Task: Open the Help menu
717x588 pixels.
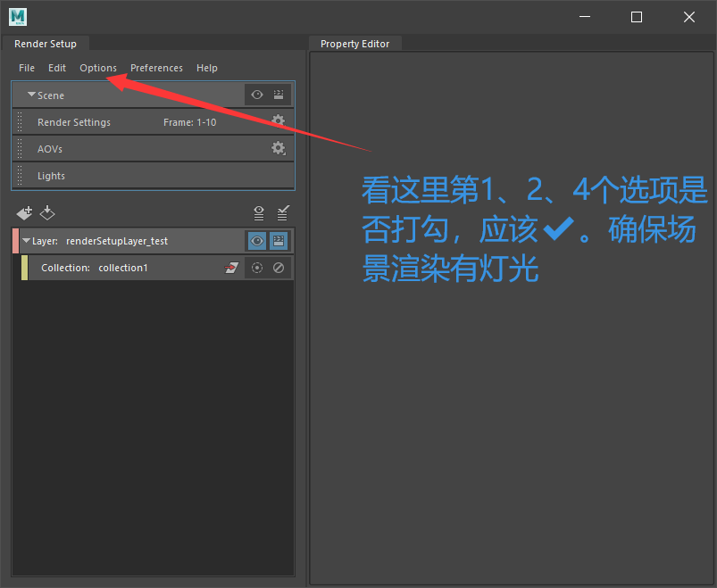Action: [207, 68]
